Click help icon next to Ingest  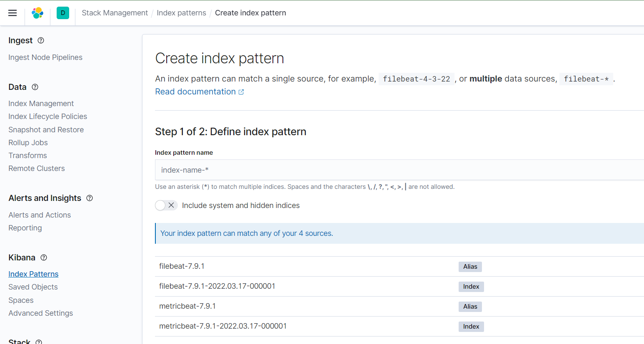click(x=41, y=40)
